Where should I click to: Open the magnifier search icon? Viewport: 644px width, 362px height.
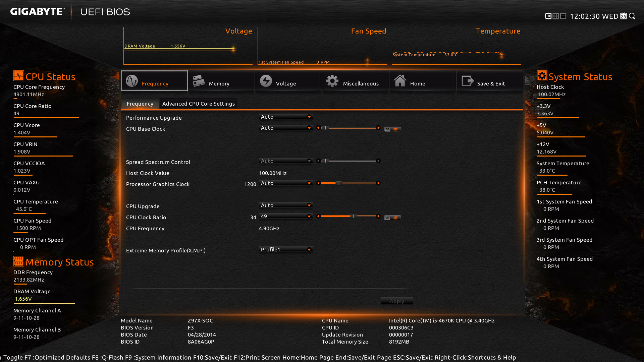point(632,16)
